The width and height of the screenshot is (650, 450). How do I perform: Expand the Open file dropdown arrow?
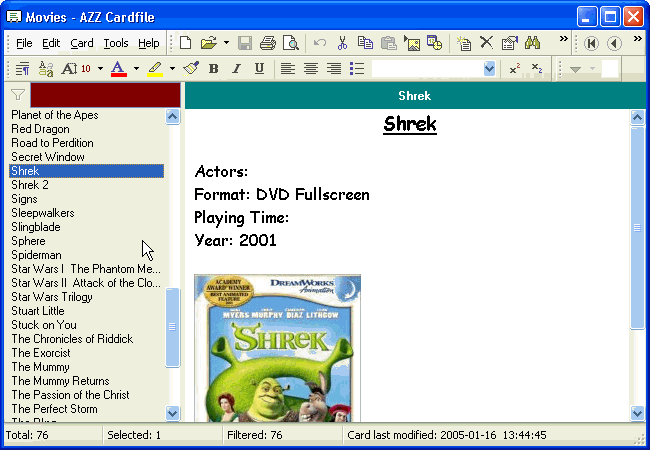click(226, 43)
